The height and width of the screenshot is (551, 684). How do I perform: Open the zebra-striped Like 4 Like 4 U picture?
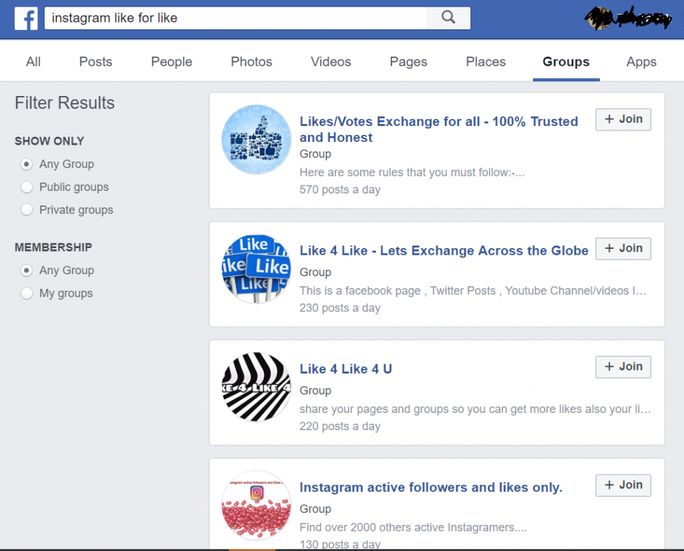coord(256,386)
